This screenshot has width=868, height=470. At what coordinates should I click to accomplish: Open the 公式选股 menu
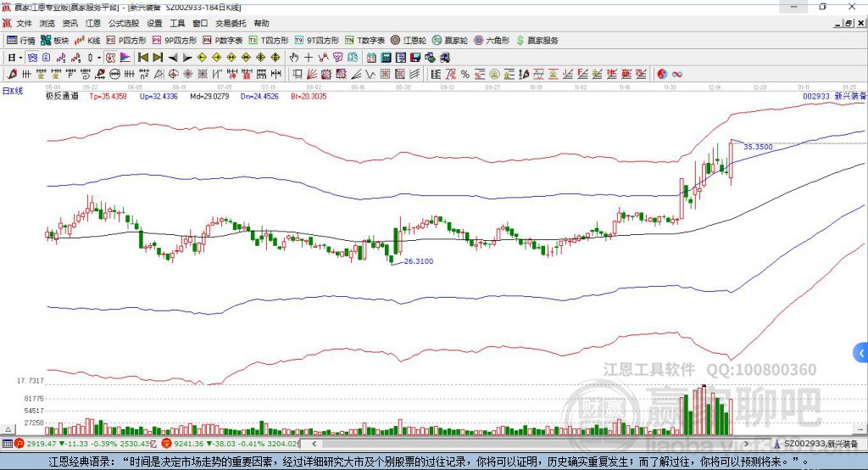tap(124, 23)
